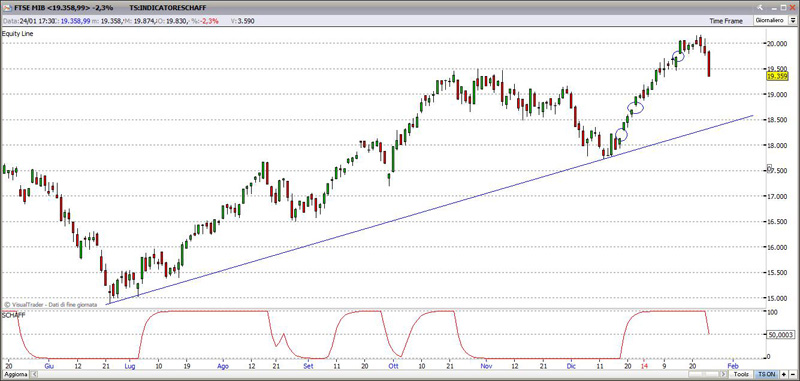Click the left arrow of horizontal scrollbar
Image resolution: width=800 pixels, height=381 pixels.
[x=35, y=374]
